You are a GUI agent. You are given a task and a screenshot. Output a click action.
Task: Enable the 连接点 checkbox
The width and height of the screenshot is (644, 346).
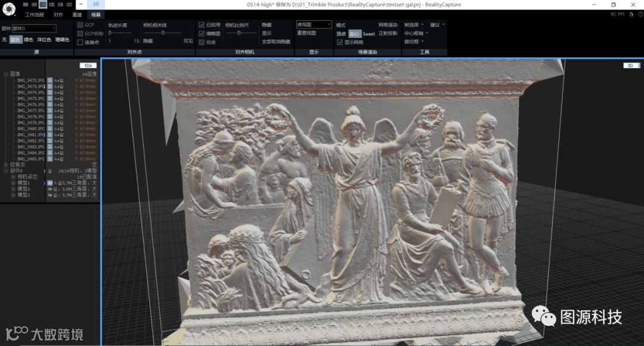[x=80, y=42]
